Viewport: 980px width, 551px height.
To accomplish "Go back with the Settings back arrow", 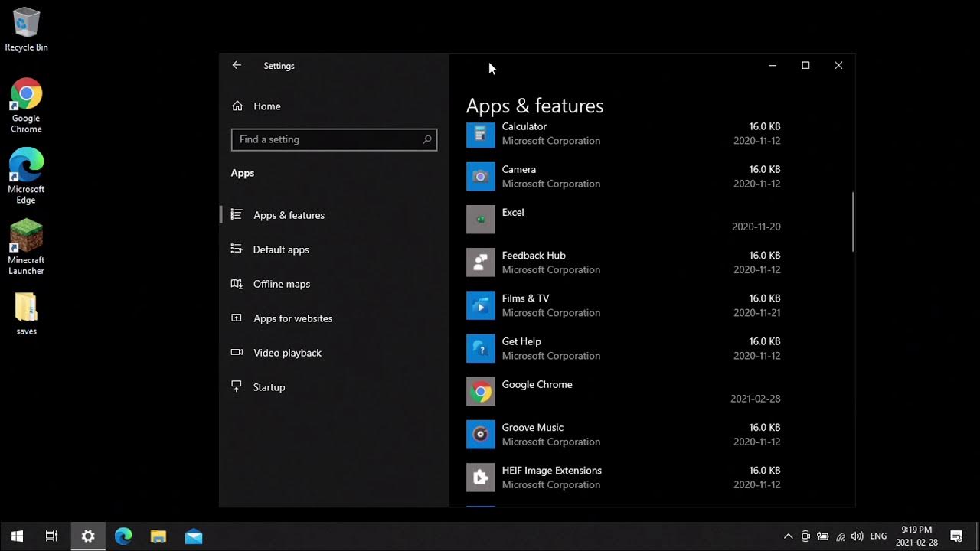I will (237, 66).
